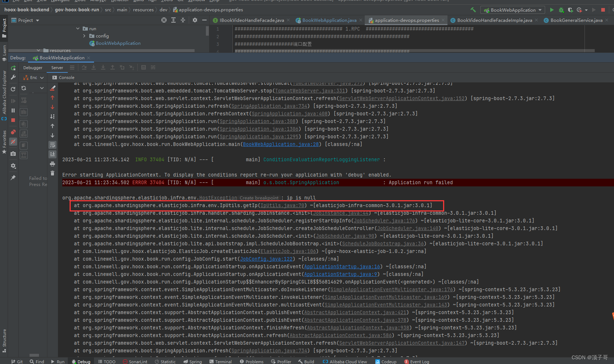Toggle Soft-Wrap in console

point(52,145)
